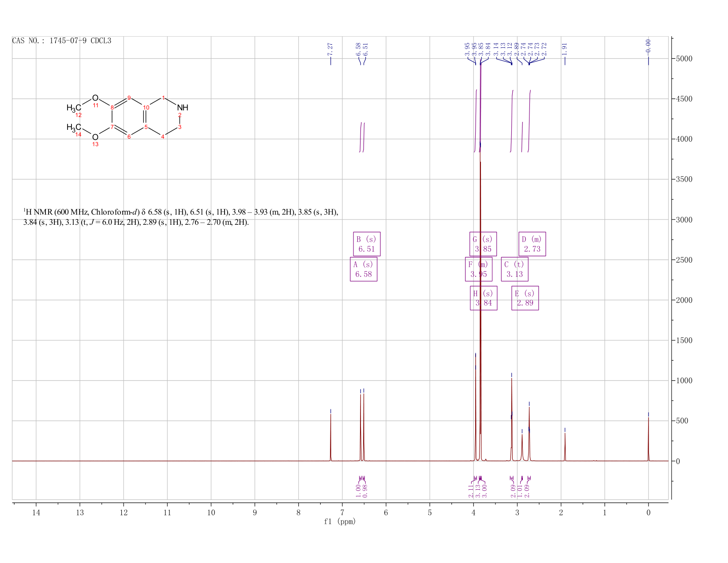The width and height of the screenshot is (728, 563).
Task: Select the multiplet box G (s) 3.85
Action: pyautogui.click(x=483, y=244)
